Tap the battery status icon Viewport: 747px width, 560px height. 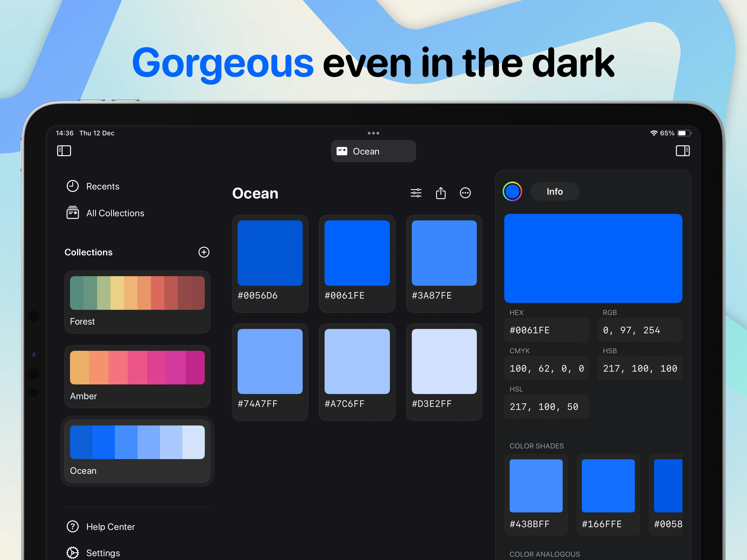(685, 133)
